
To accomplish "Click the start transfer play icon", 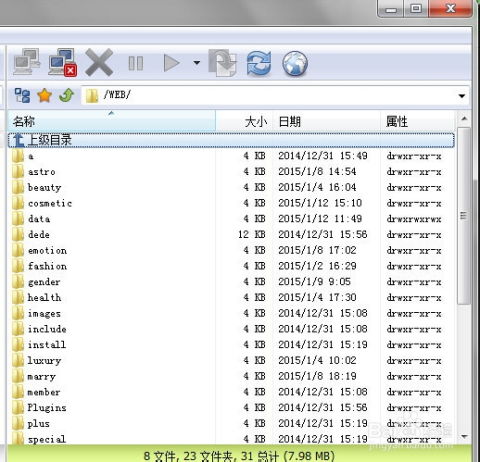I will 171,63.
